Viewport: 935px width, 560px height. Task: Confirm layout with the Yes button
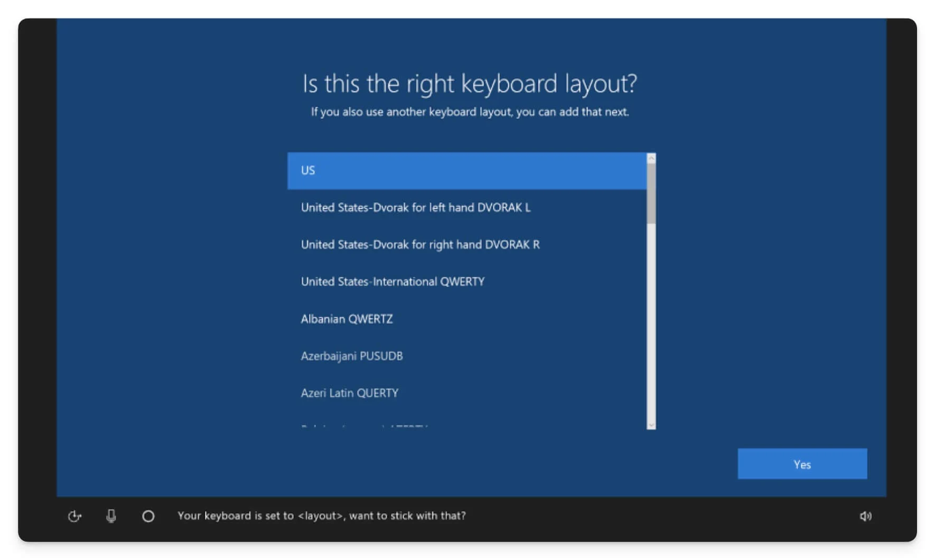pyautogui.click(x=802, y=464)
